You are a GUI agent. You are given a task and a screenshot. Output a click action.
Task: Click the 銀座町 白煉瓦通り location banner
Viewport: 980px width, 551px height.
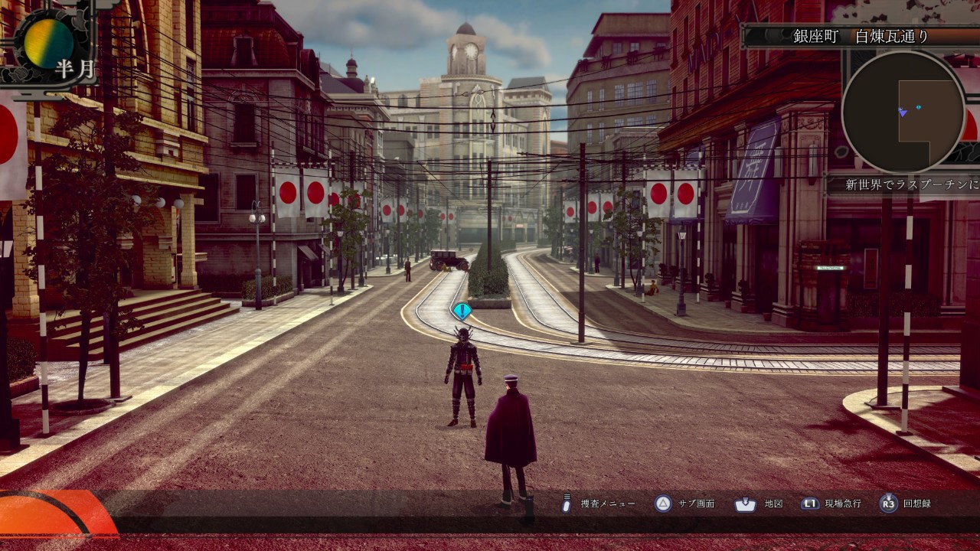click(861, 36)
